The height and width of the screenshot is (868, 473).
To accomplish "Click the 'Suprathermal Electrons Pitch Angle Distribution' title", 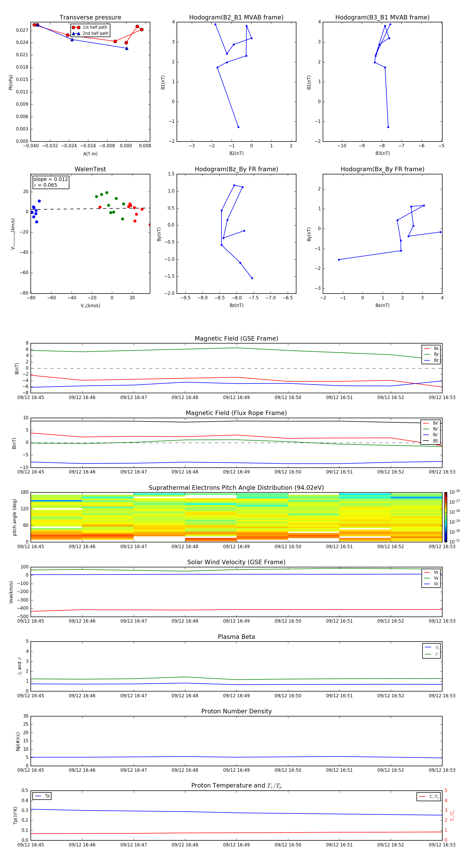I will [x=236, y=488].
